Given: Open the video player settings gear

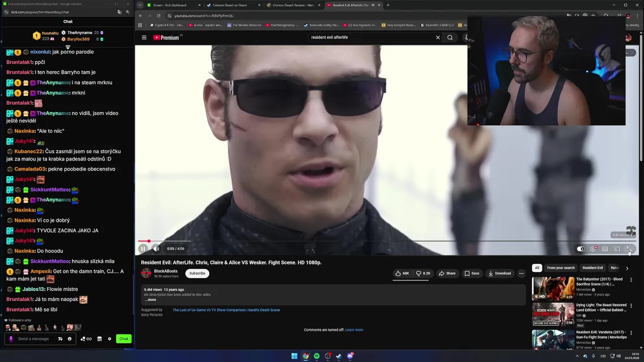Looking at the screenshot, I should 593,249.
